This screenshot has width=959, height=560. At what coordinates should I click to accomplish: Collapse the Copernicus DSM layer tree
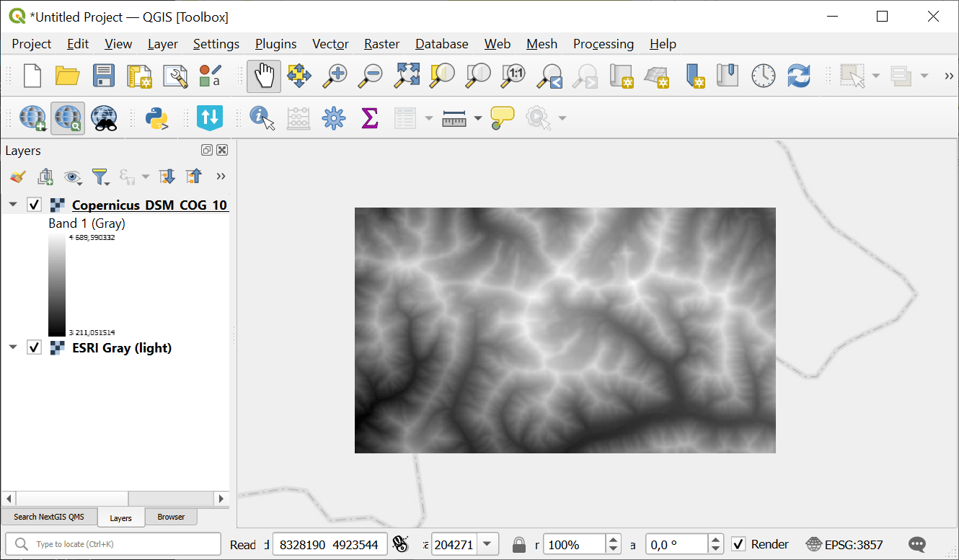pos(13,205)
